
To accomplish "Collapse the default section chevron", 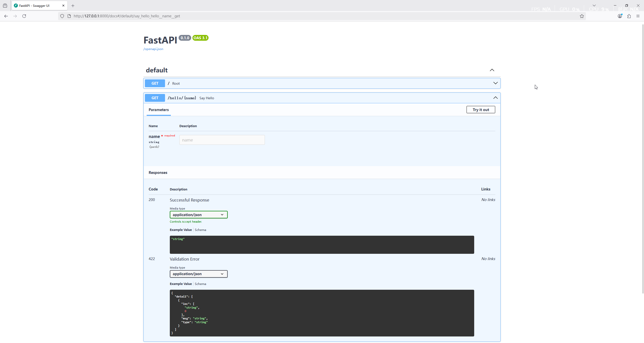I will tap(492, 70).
